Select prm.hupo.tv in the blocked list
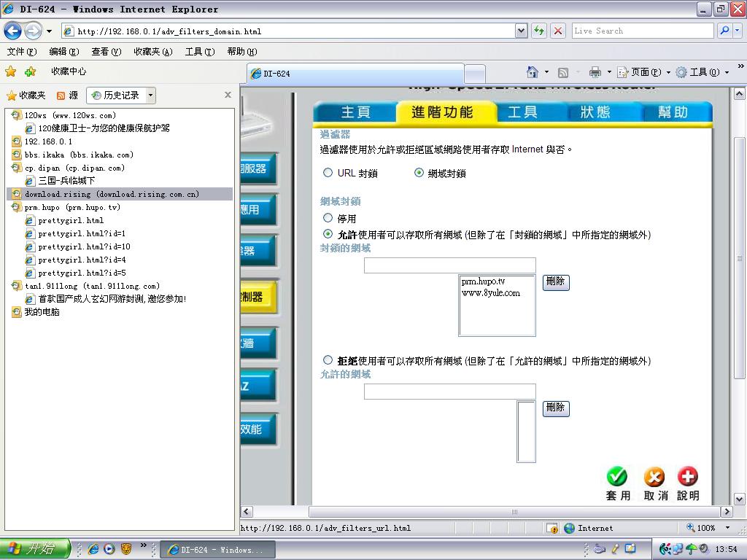The width and height of the screenshot is (747, 560). point(483,281)
